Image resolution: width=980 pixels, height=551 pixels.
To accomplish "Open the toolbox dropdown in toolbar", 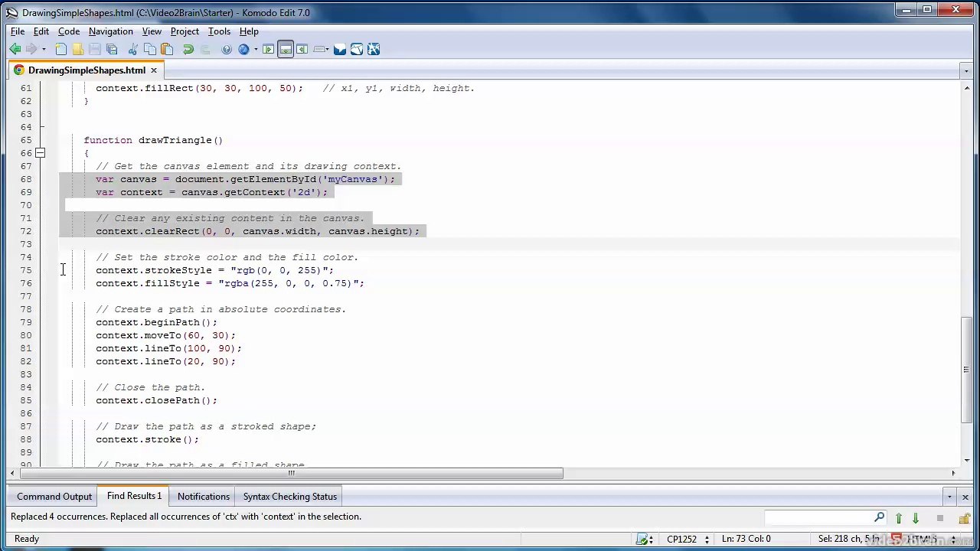I will pyautogui.click(x=322, y=49).
